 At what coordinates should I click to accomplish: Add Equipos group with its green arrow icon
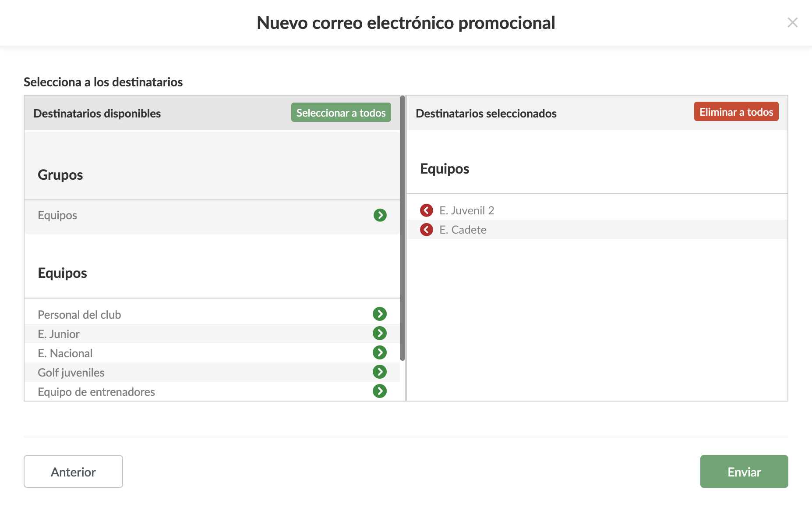point(380,215)
